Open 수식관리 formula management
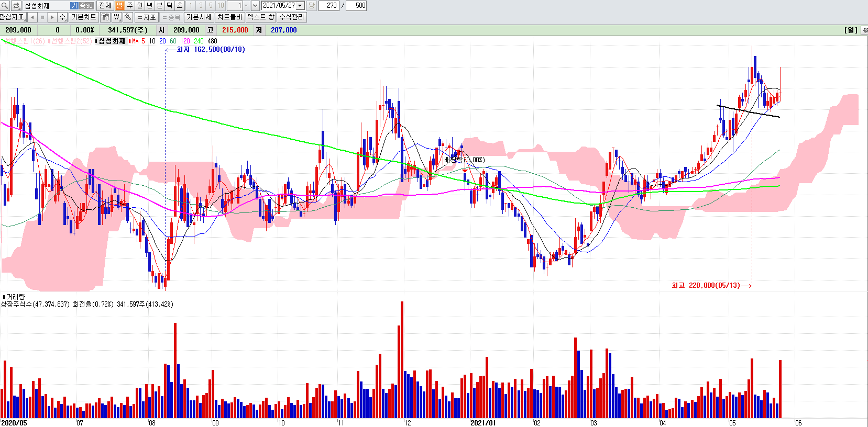The height and width of the screenshot is (427, 868). click(x=291, y=17)
